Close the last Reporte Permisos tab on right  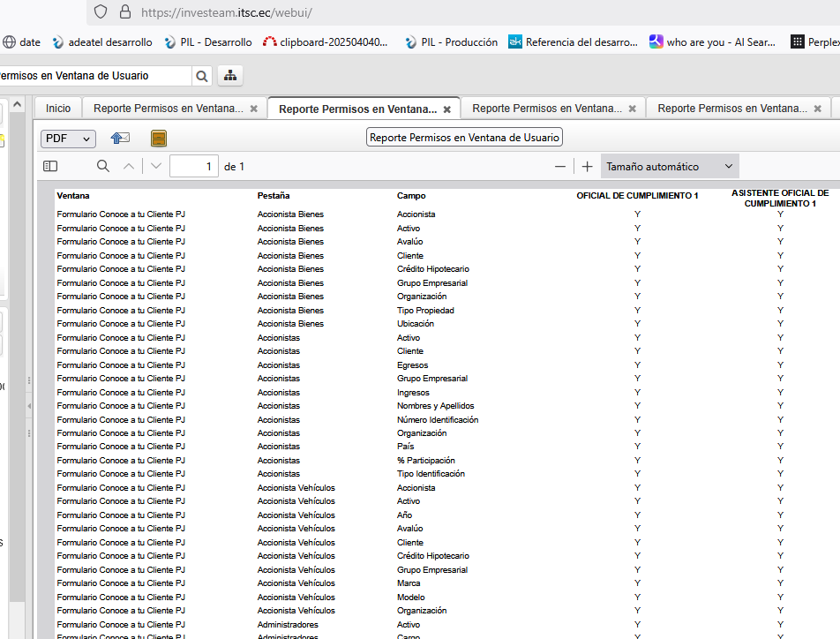tap(817, 109)
